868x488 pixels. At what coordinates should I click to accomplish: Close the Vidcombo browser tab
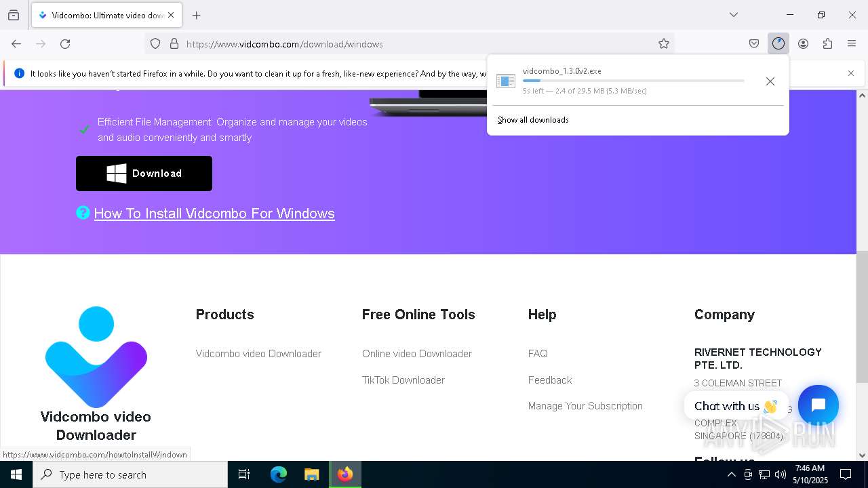tap(171, 15)
